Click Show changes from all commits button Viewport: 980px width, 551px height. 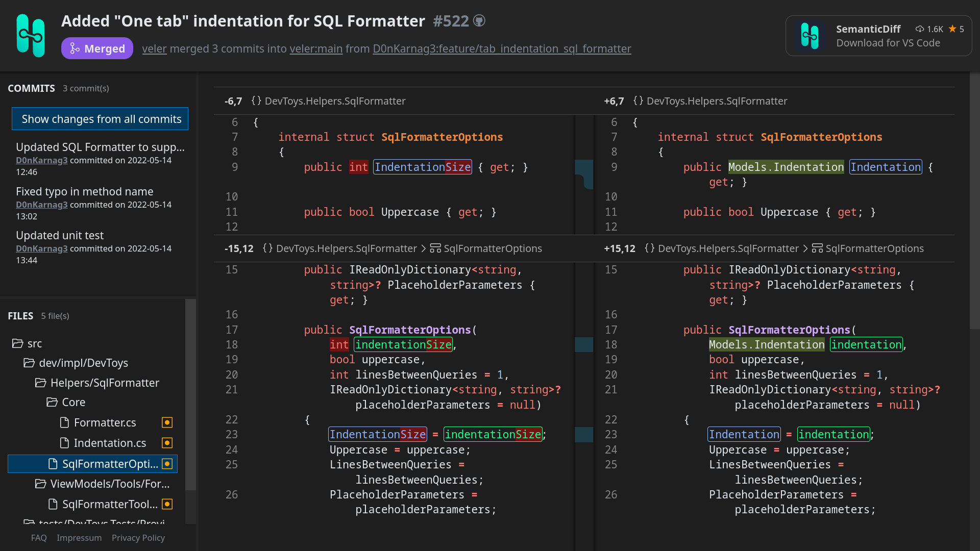tap(102, 118)
